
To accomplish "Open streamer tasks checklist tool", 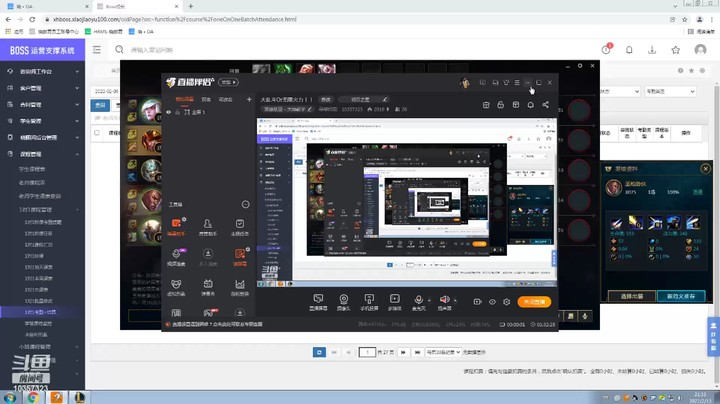I will (x=240, y=227).
